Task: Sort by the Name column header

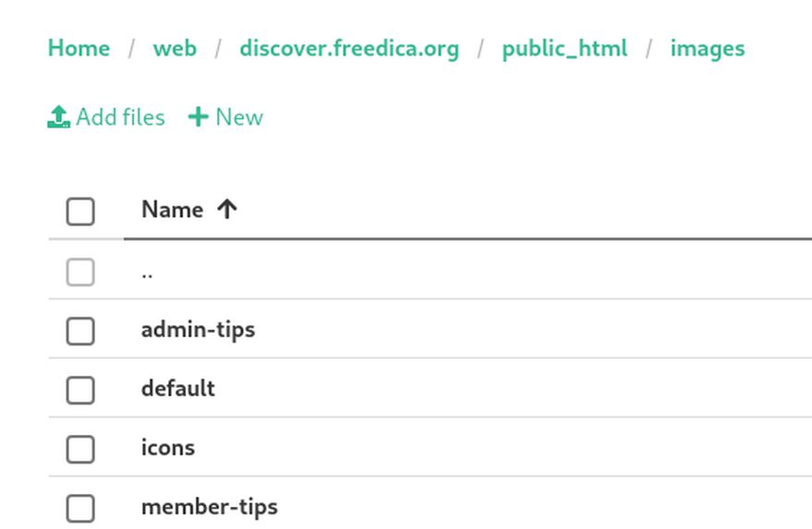Action: tap(172, 210)
